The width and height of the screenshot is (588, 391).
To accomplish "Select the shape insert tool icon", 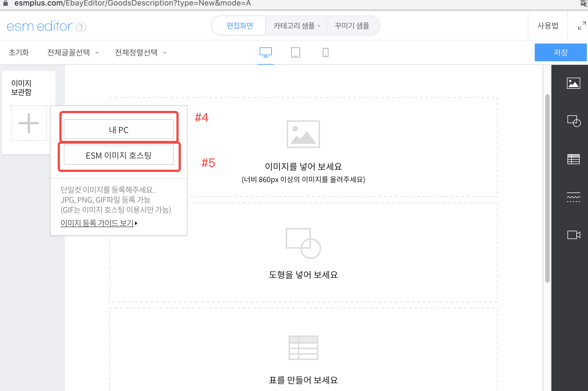I will pos(574,121).
